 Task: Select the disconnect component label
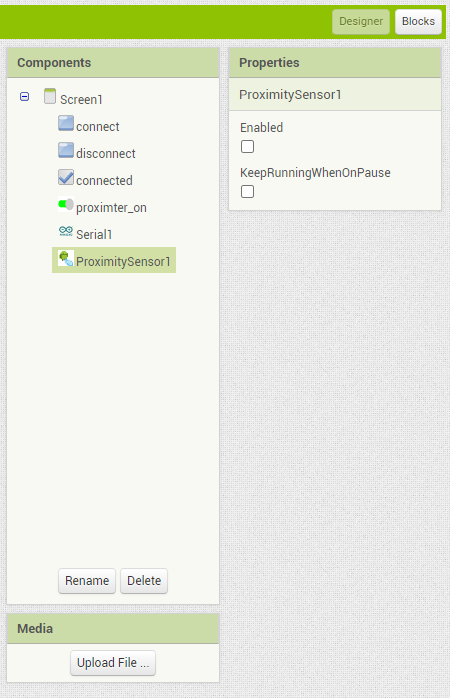point(106,154)
